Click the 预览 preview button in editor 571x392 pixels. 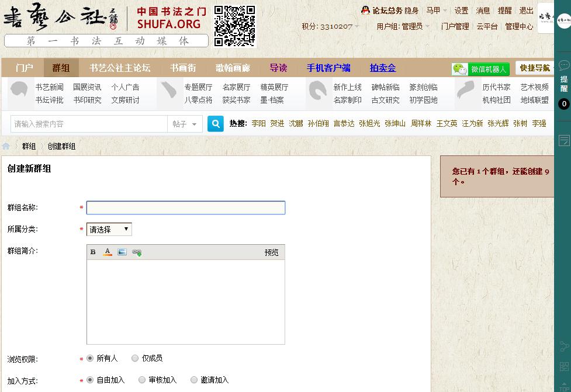(271, 252)
